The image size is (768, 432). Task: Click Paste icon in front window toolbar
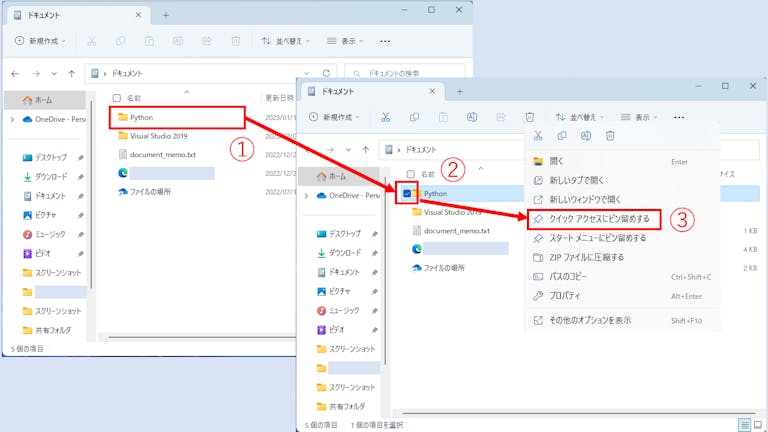[443, 117]
